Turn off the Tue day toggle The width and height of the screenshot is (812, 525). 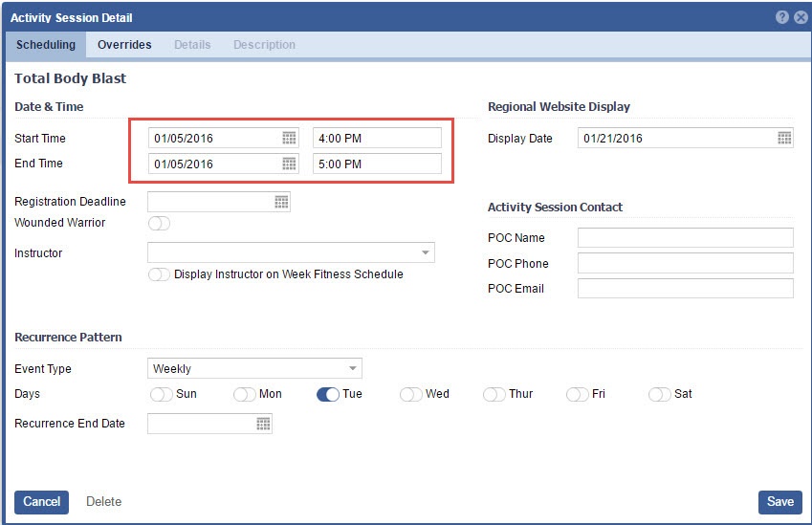(x=327, y=394)
